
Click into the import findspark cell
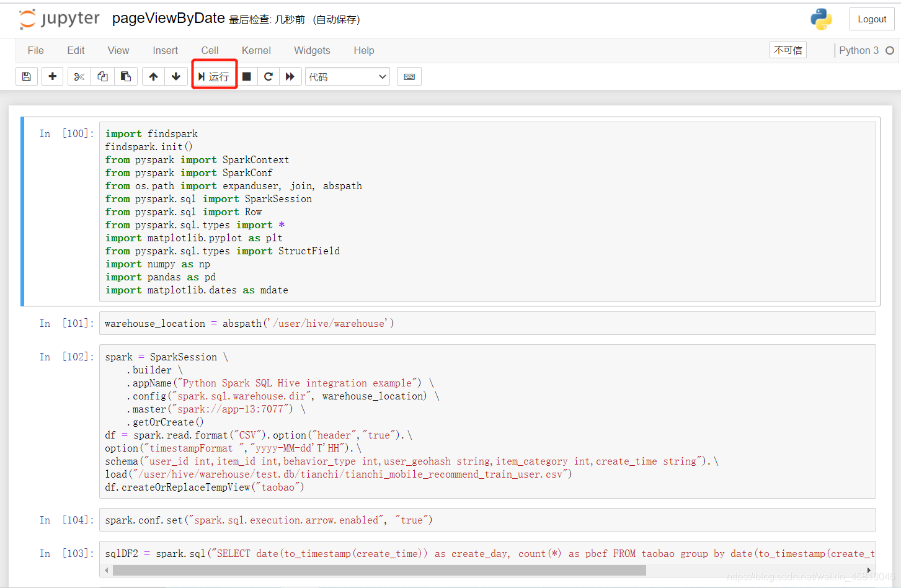coord(487,212)
